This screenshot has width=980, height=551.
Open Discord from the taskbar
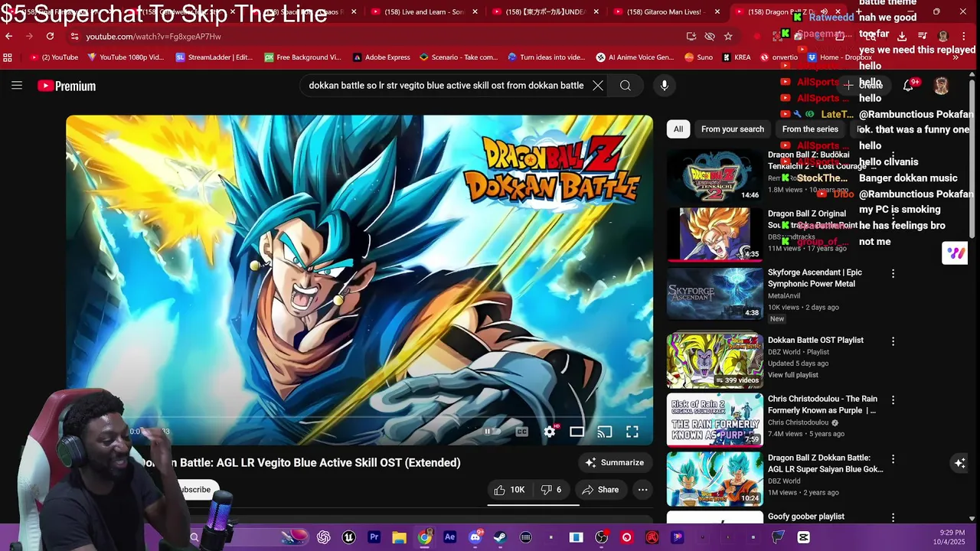coord(475,537)
